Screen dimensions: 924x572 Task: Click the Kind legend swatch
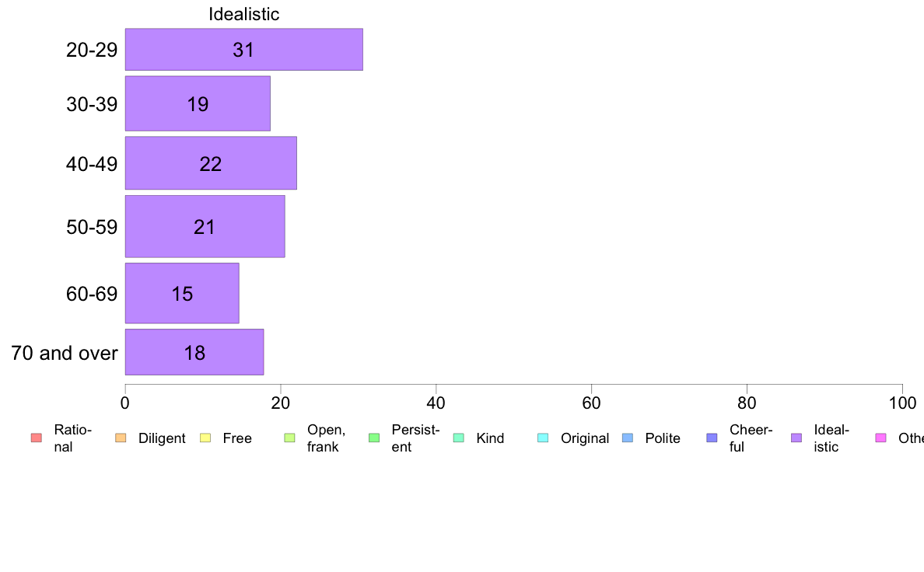click(x=458, y=438)
